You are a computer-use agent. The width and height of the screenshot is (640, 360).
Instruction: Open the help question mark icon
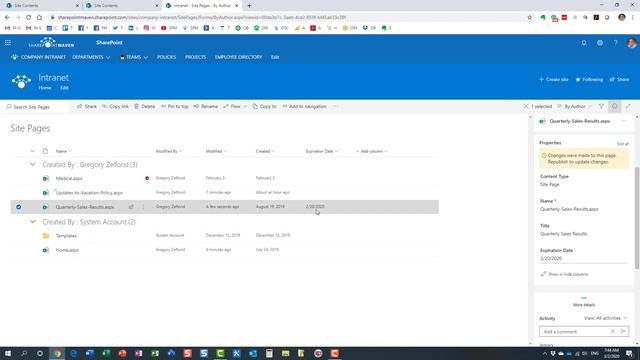pos(616,42)
